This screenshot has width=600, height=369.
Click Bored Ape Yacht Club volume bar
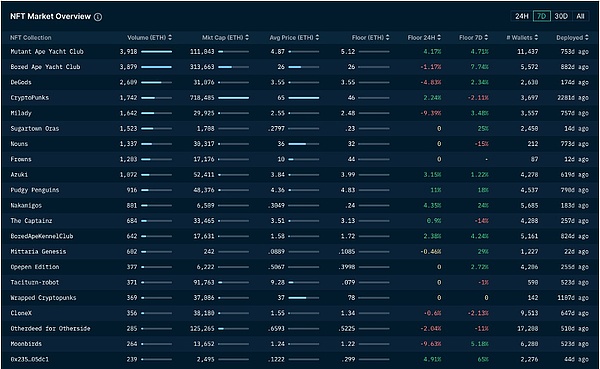pos(157,67)
